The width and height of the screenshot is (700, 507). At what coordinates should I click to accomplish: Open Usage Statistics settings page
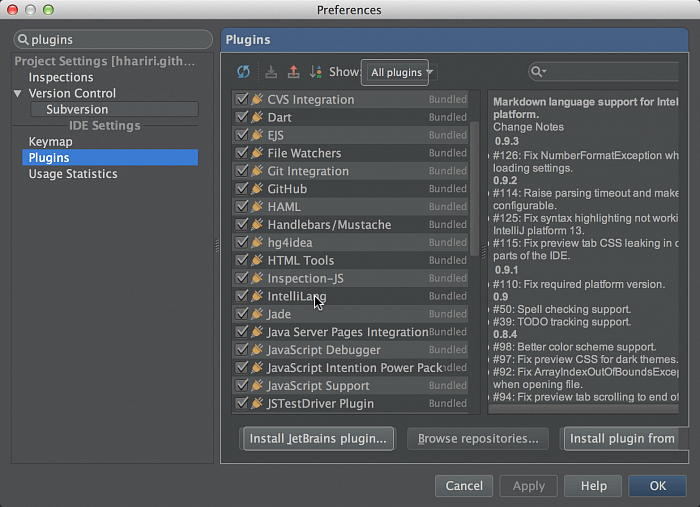tap(73, 174)
